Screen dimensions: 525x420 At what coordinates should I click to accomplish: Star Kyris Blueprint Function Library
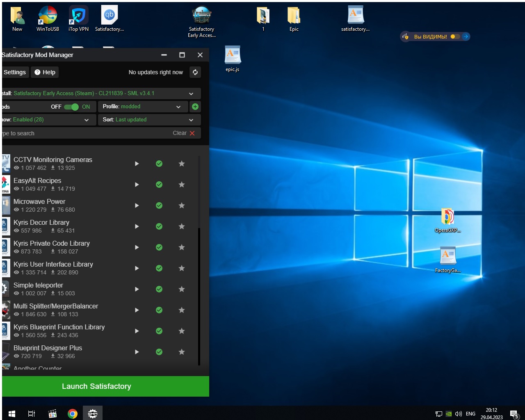182,331
